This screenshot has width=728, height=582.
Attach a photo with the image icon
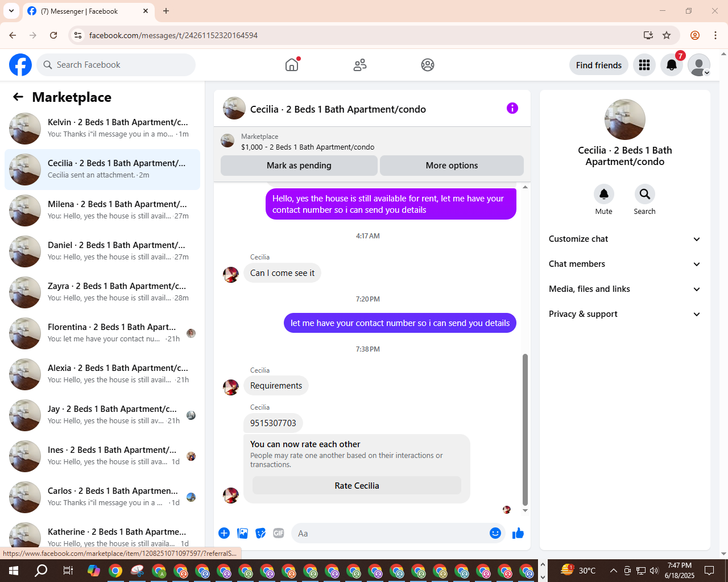click(x=243, y=533)
